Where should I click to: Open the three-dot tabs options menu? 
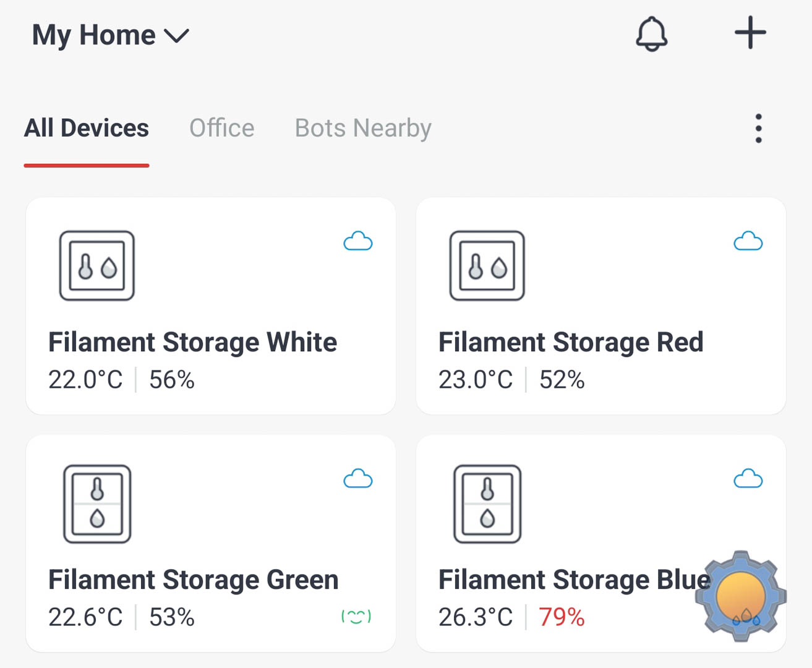(758, 128)
